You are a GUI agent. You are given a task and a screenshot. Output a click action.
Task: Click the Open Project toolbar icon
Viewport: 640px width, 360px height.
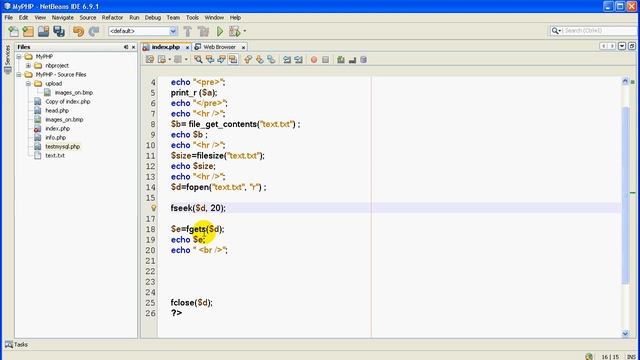43,31
